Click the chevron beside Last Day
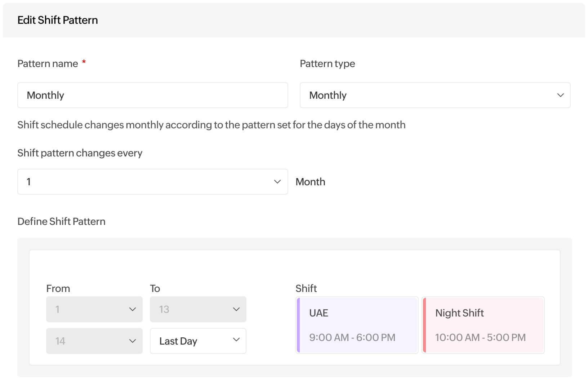 coord(236,340)
